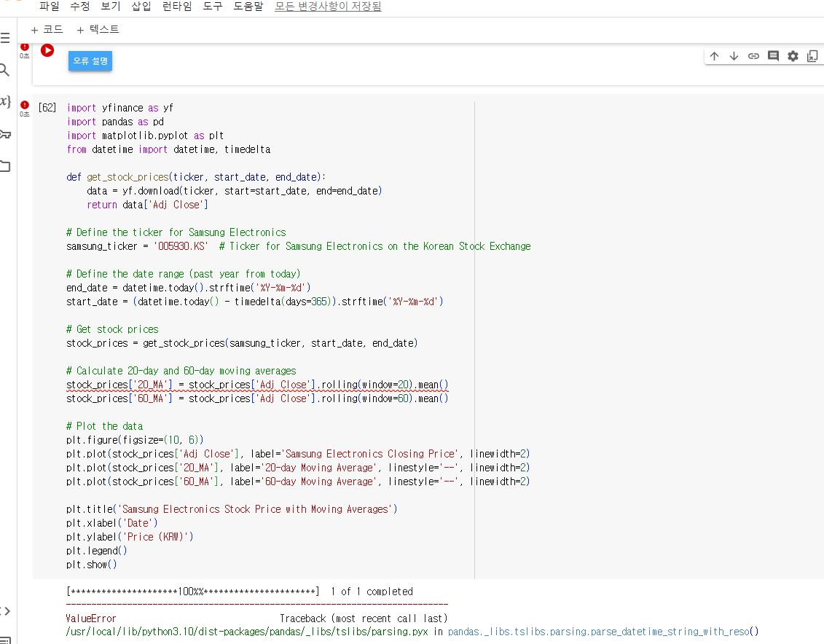Add a new code cell with + 코드

pos(47,29)
